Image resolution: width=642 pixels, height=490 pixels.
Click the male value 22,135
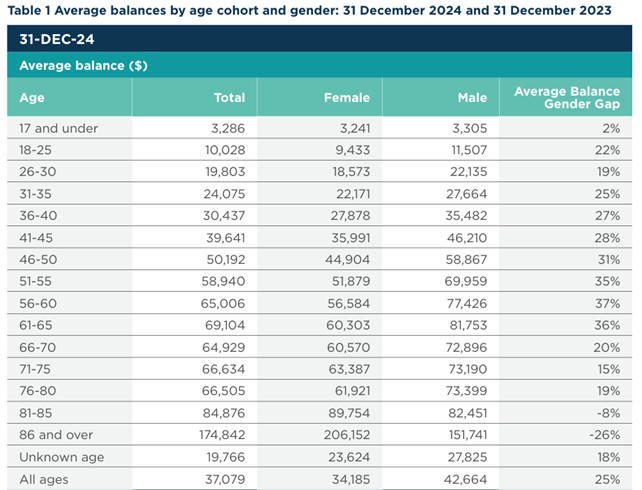(x=469, y=172)
